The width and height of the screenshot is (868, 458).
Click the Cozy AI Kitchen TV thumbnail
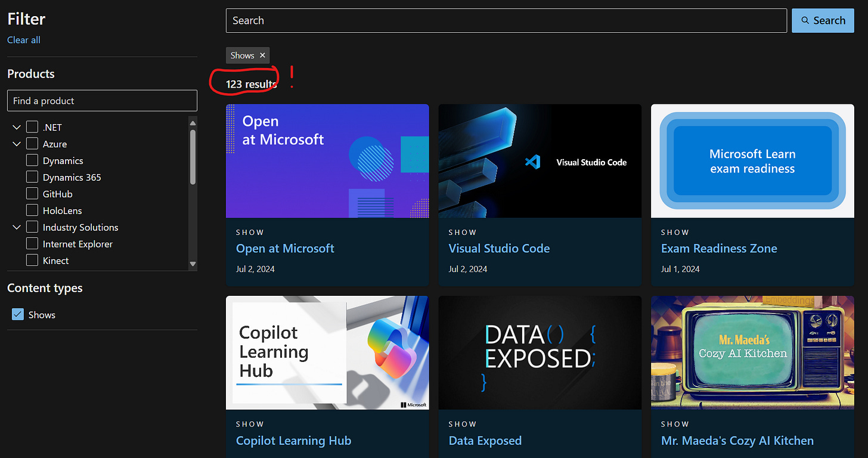[752, 352]
